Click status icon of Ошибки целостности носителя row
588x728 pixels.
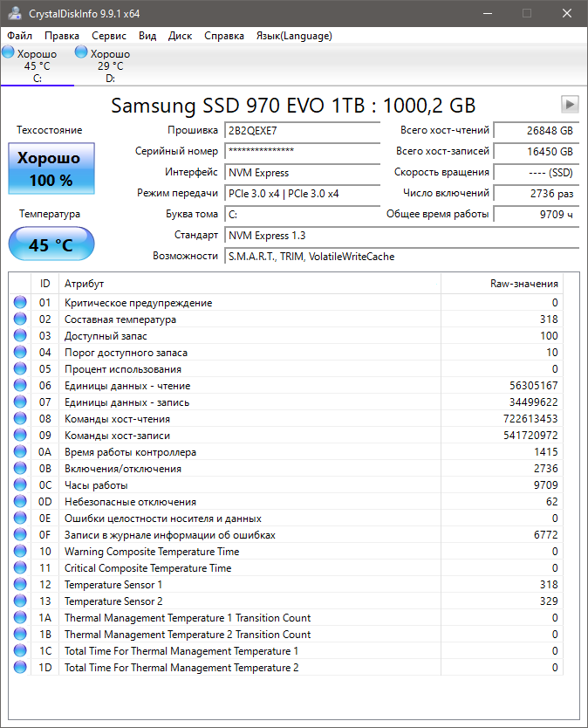point(20,518)
